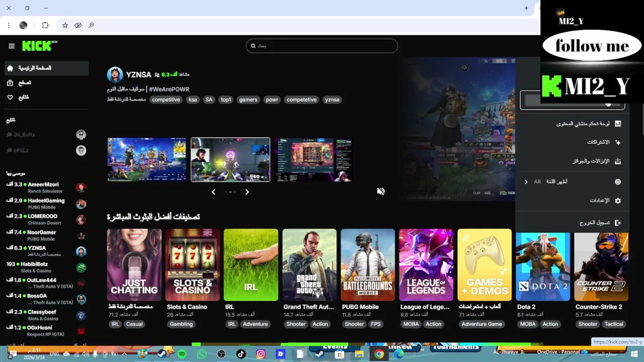Open the Just Chatting category card
This screenshot has width=644, height=362.
(134, 265)
